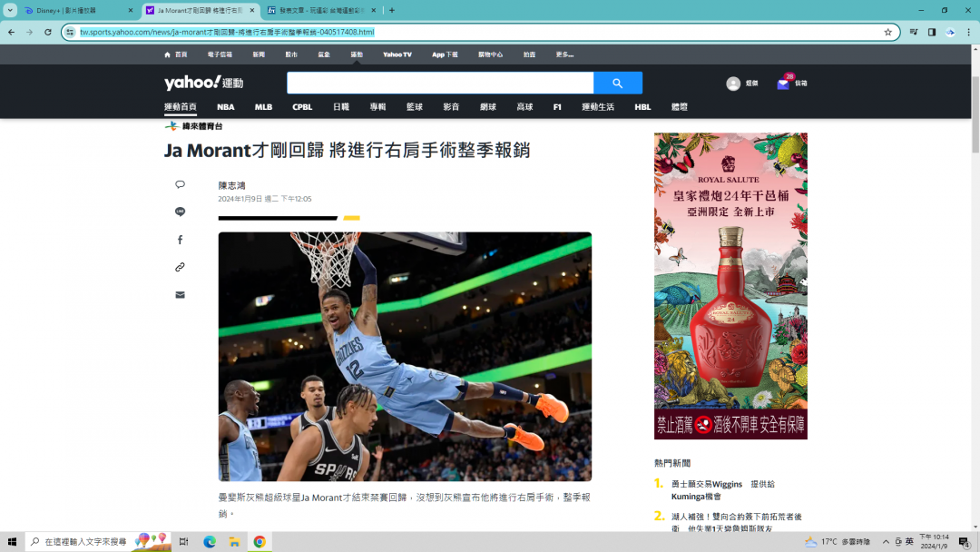The image size is (980, 552).
Task: Open hot news item about Wiggins trade
Action: [x=723, y=490]
